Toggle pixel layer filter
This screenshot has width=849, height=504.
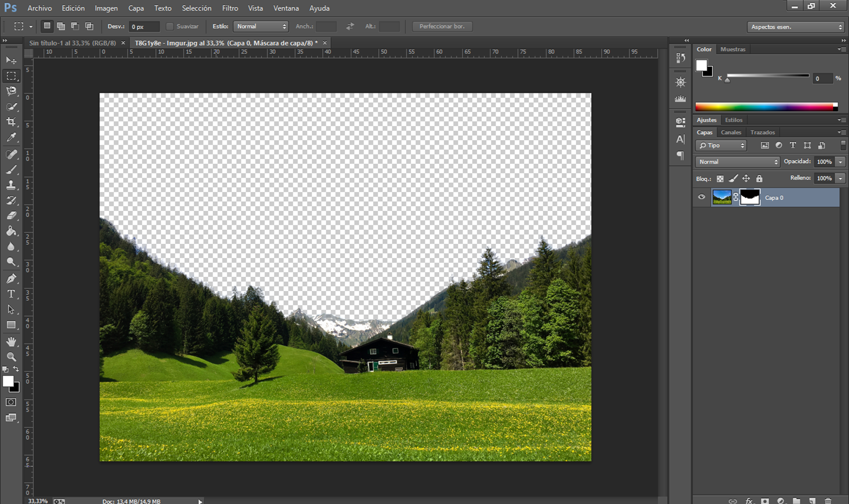(765, 145)
